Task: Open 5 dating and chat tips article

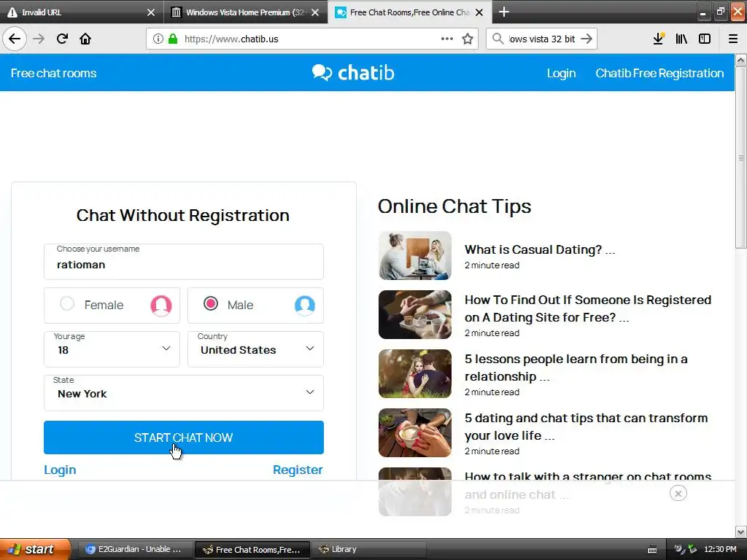Action: pyautogui.click(x=586, y=427)
